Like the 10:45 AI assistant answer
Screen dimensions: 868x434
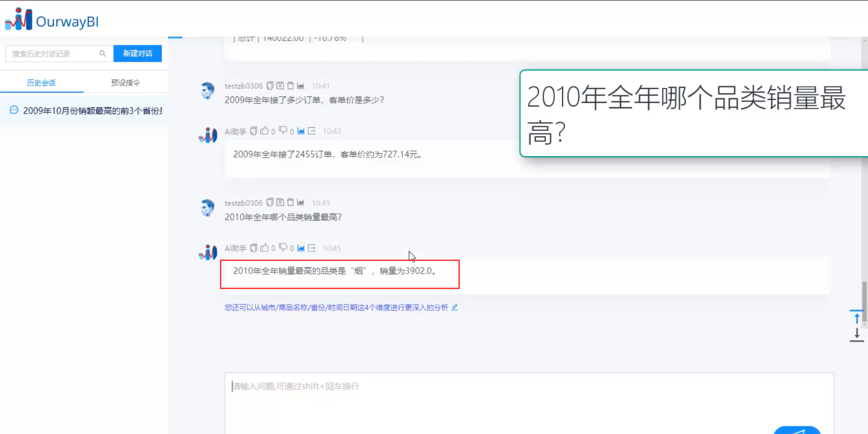265,247
